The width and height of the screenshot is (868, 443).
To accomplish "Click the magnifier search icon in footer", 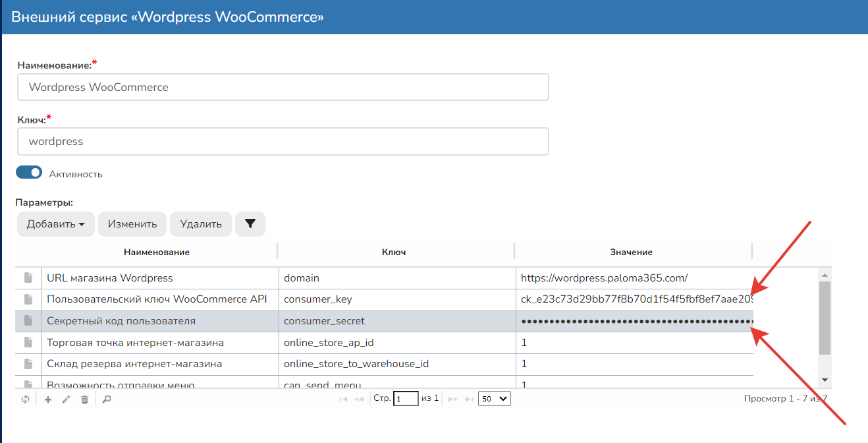I will (107, 399).
